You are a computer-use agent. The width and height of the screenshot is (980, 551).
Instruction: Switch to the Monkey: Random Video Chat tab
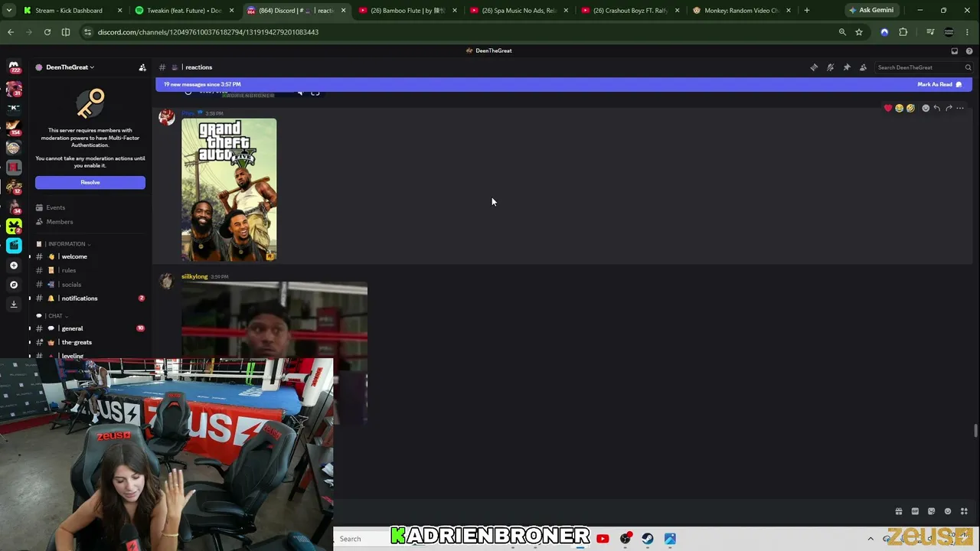pos(741,11)
